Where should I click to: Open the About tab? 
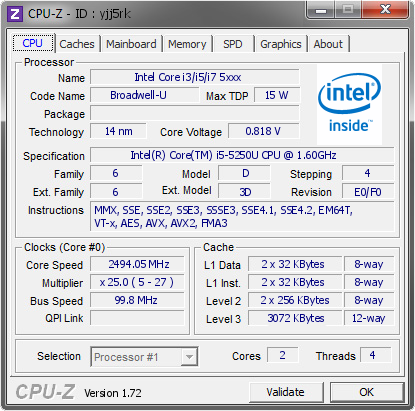point(328,44)
